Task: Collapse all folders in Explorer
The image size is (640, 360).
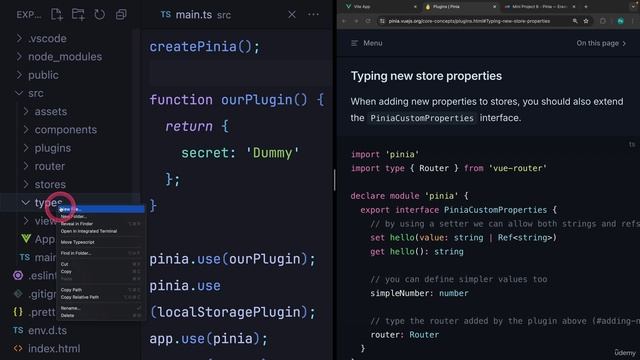Action: [121, 15]
